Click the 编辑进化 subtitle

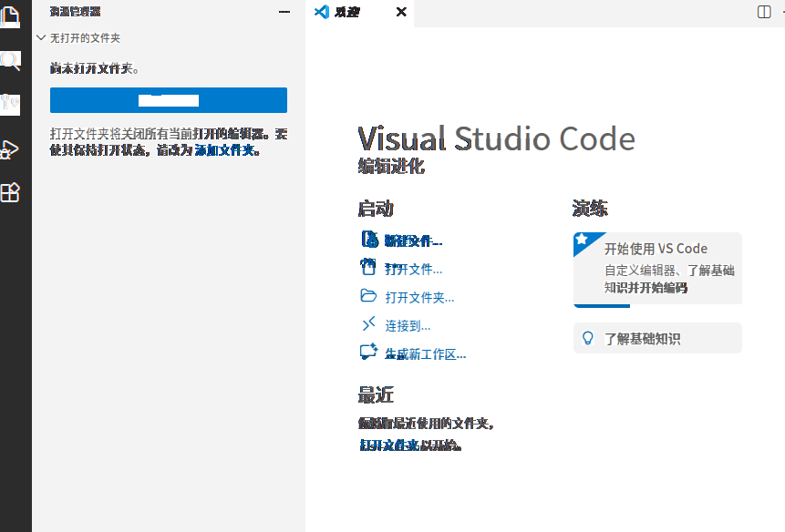(x=391, y=166)
